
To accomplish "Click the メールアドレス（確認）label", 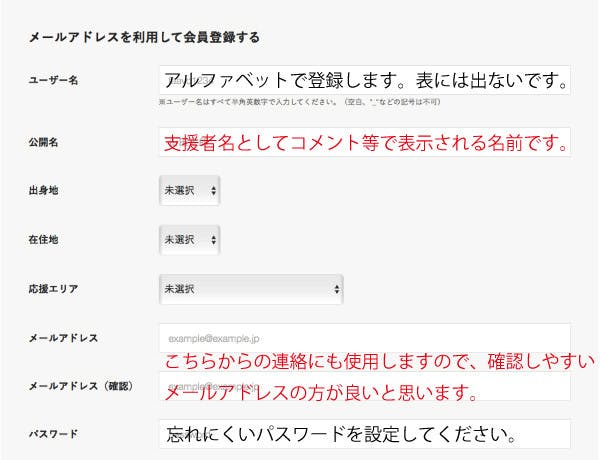I will 81,386.
